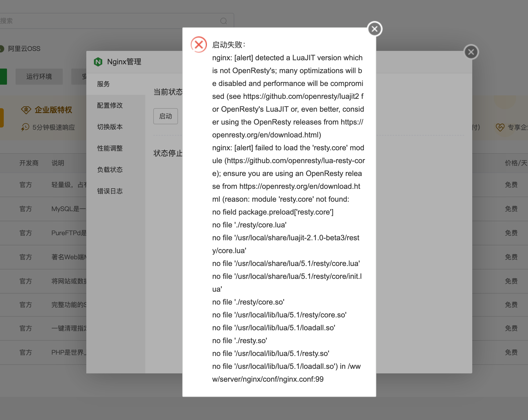This screenshot has height=420, width=528.
Task: Close the startup failure error dialog
Action: [375, 29]
